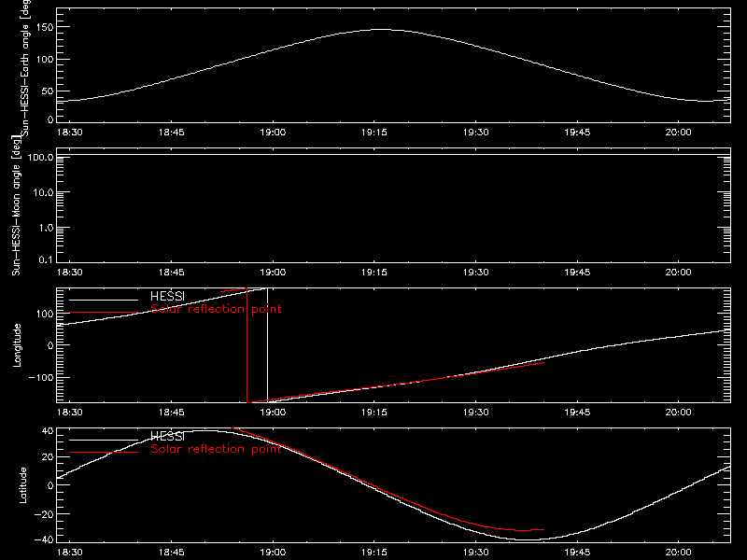This screenshot has width=747, height=560.
Task: Click '18:30' time label under Earth angle plot
Action: (x=69, y=132)
